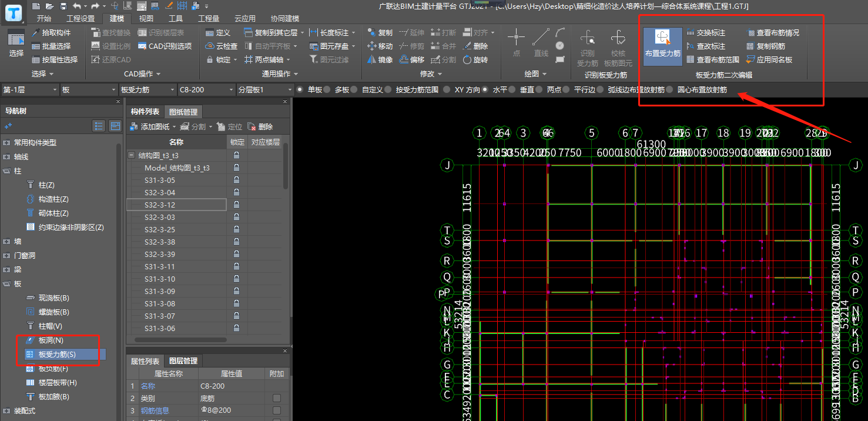Click the 旋转 (Rotate) tool
Image resolution: width=868 pixels, height=421 pixels.
475,59
